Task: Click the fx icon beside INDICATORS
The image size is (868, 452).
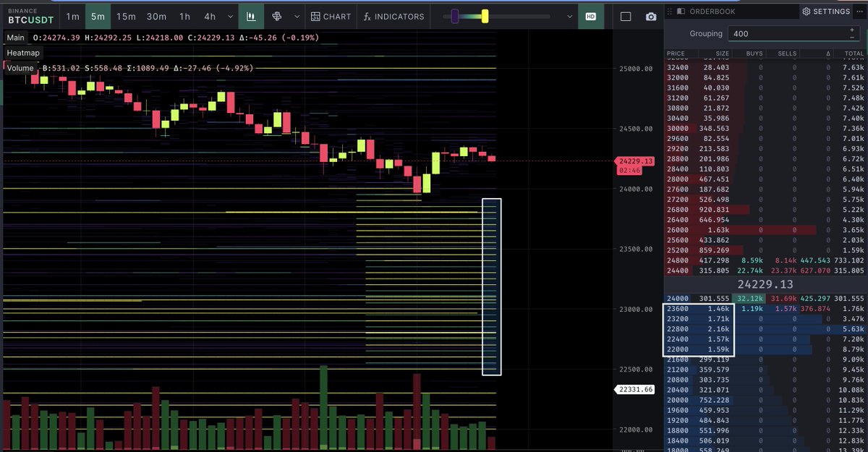Action: (367, 16)
